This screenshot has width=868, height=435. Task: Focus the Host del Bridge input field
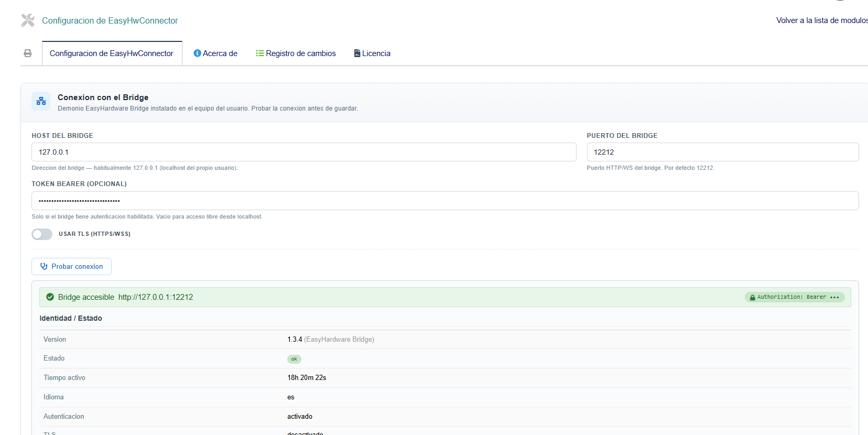point(304,152)
